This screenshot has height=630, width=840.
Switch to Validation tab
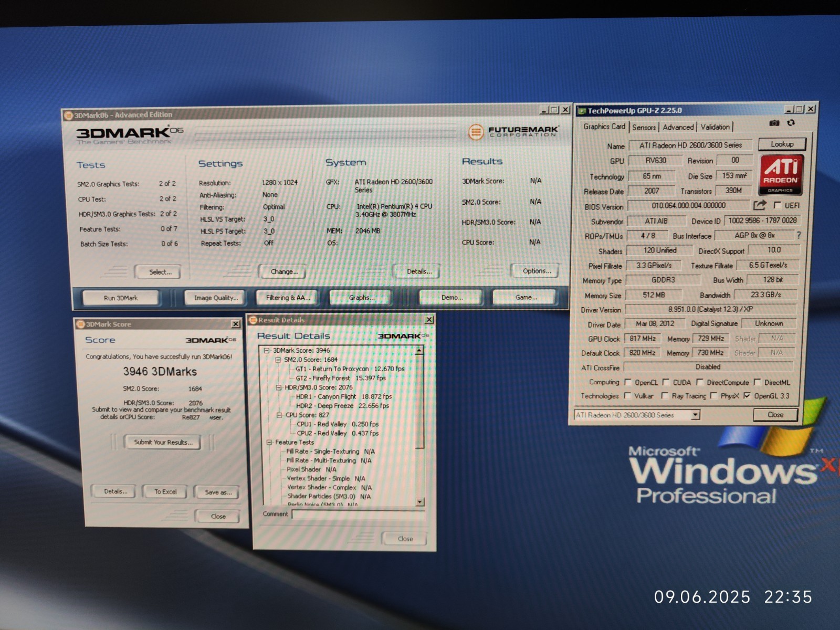(x=715, y=127)
